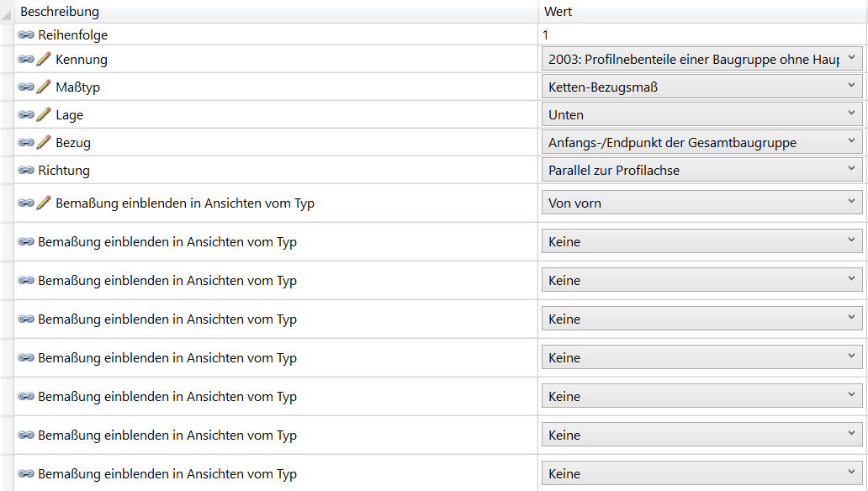Click the pencil icon in the 'Von vorn' row
This screenshot has width=868, height=491.
[x=44, y=203]
